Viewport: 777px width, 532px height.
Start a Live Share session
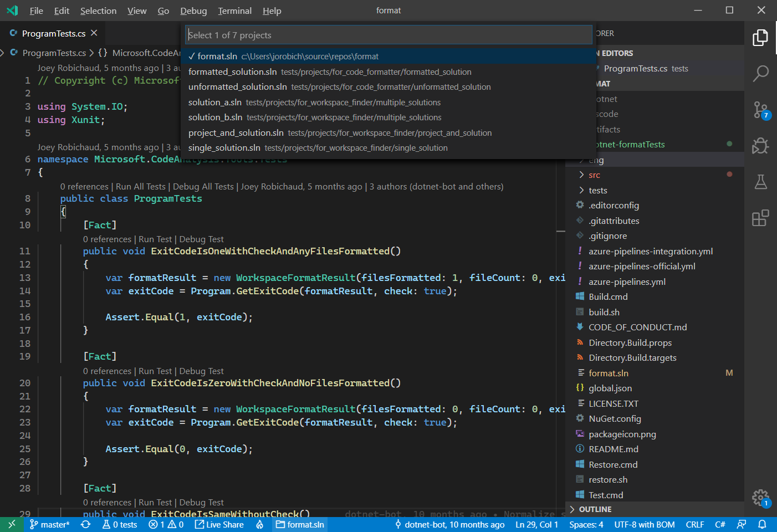(x=219, y=524)
